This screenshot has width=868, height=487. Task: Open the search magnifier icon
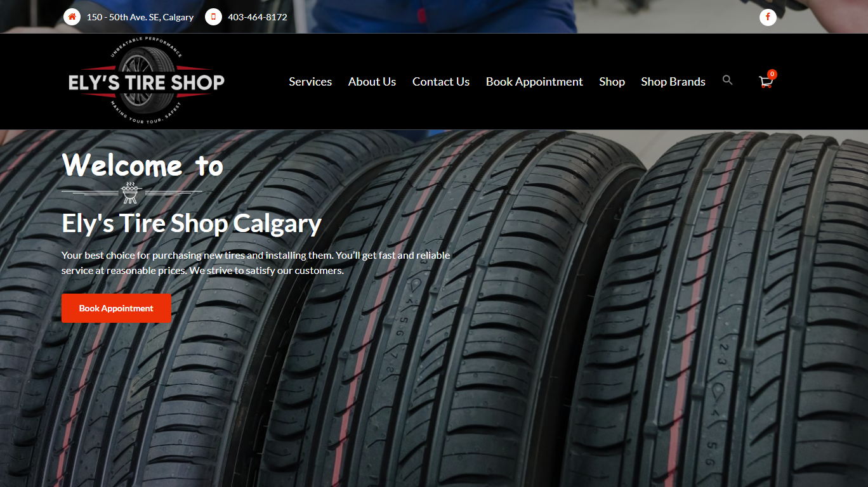tap(727, 81)
